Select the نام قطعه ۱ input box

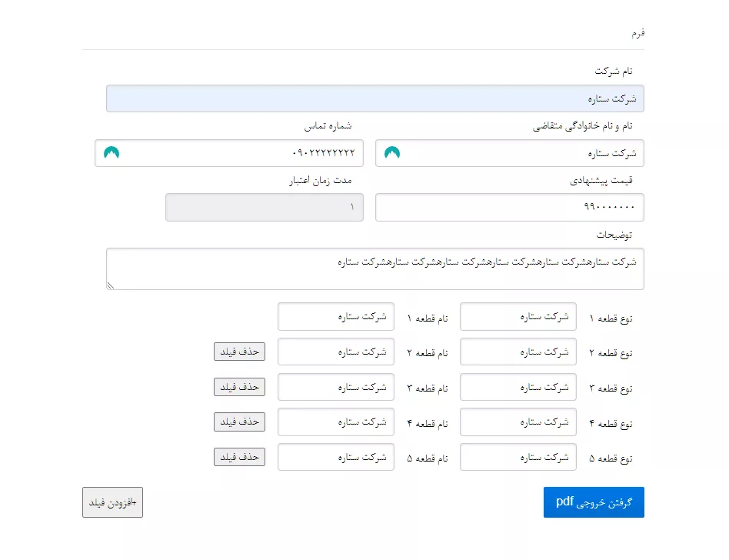(x=335, y=317)
